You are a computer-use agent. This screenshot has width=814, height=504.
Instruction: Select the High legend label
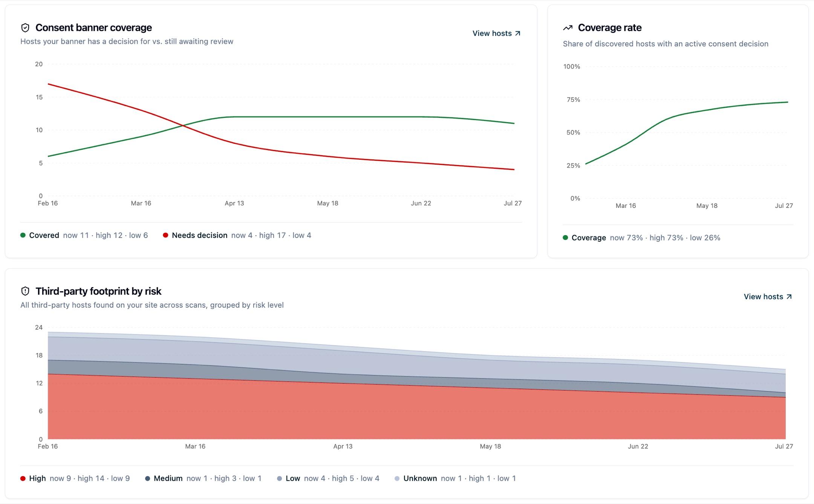point(37,478)
